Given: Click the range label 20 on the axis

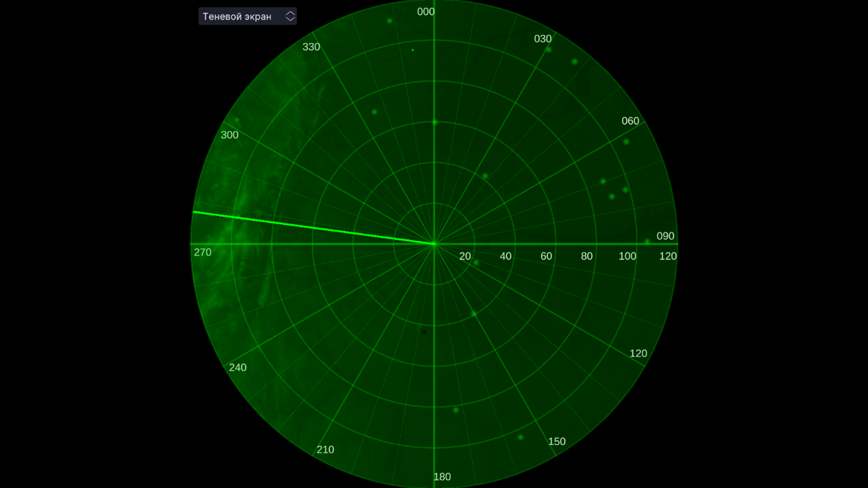Looking at the screenshot, I should pyautogui.click(x=465, y=256).
